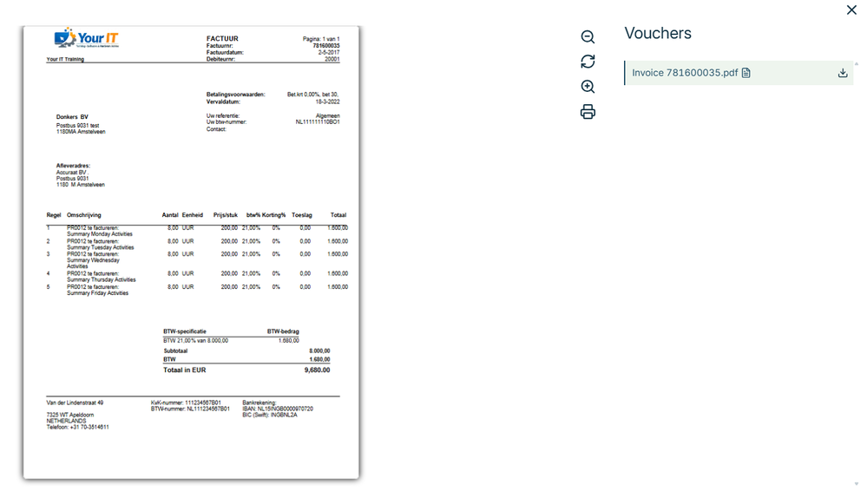Click the customer name Donkers BV
The image size is (867, 504).
(72, 117)
